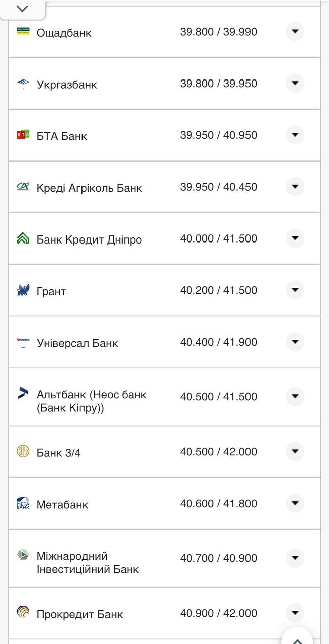Click the Універсал Банк logo icon

23,342
